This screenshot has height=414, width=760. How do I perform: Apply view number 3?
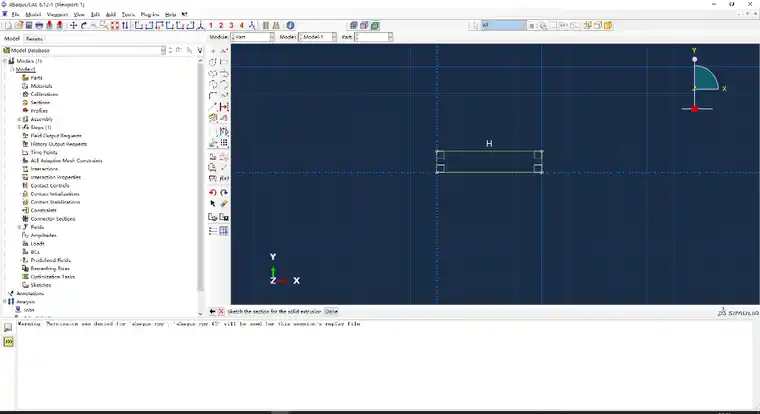231,25
